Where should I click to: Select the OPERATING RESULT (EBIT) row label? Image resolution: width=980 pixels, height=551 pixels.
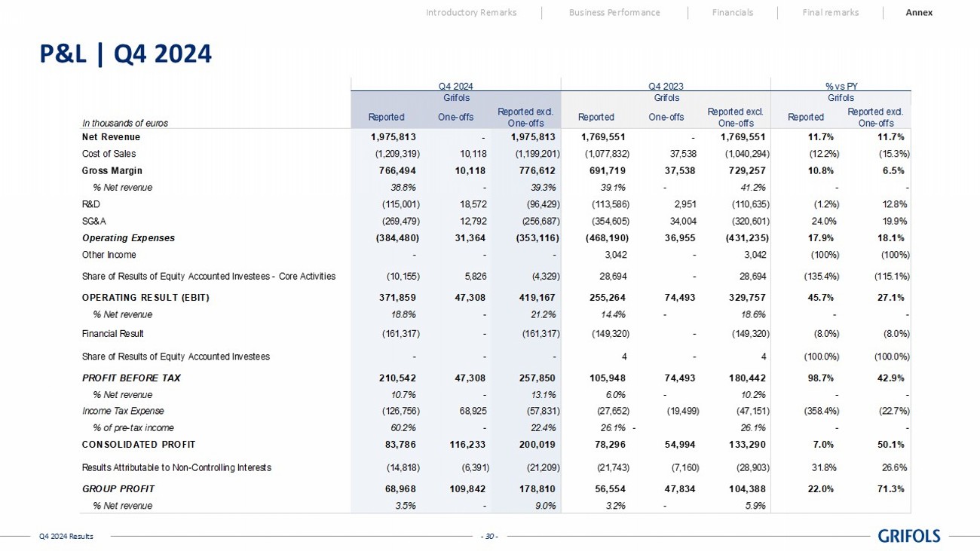point(145,298)
